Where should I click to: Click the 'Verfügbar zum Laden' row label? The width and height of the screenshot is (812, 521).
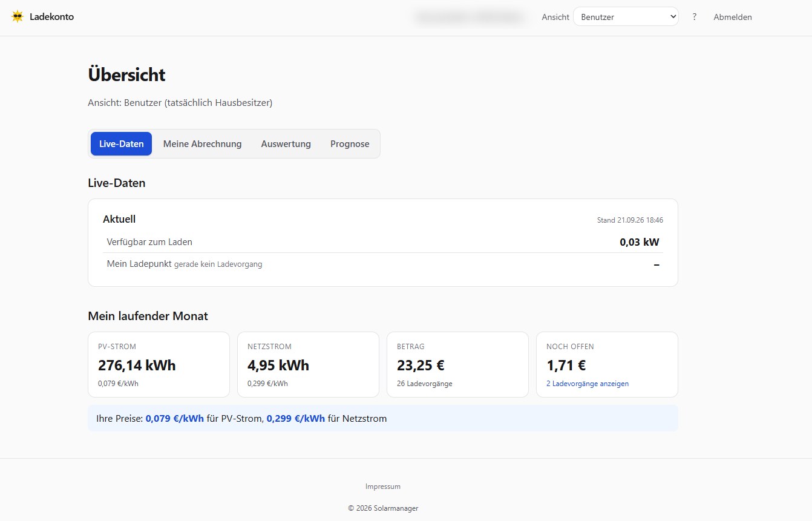coord(149,242)
